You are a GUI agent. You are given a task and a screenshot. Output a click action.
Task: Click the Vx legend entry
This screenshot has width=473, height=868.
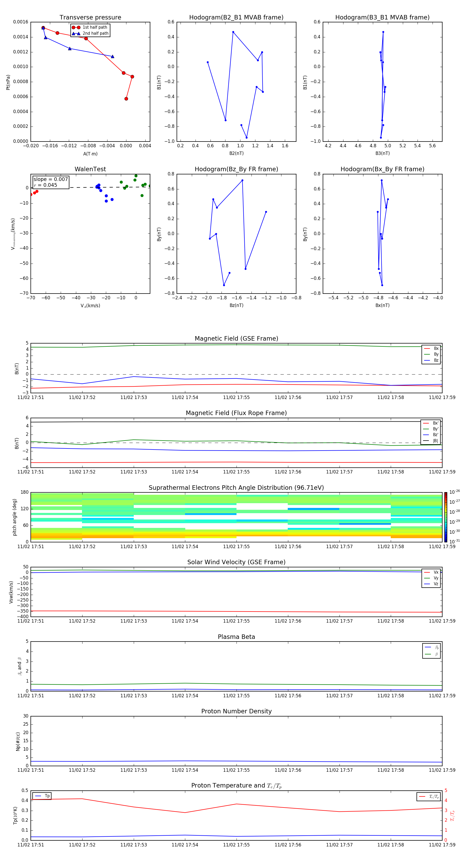click(x=431, y=572)
